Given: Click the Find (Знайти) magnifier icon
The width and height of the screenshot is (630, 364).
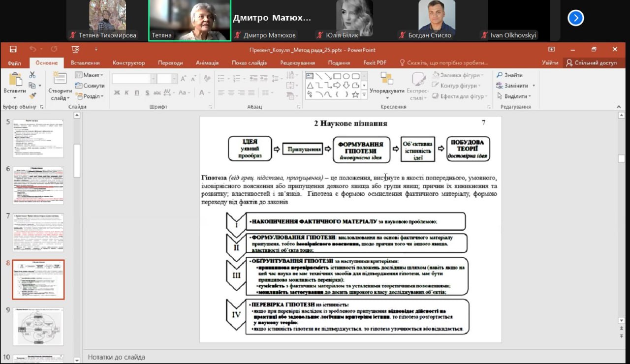Looking at the screenshot, I should 500,75.
